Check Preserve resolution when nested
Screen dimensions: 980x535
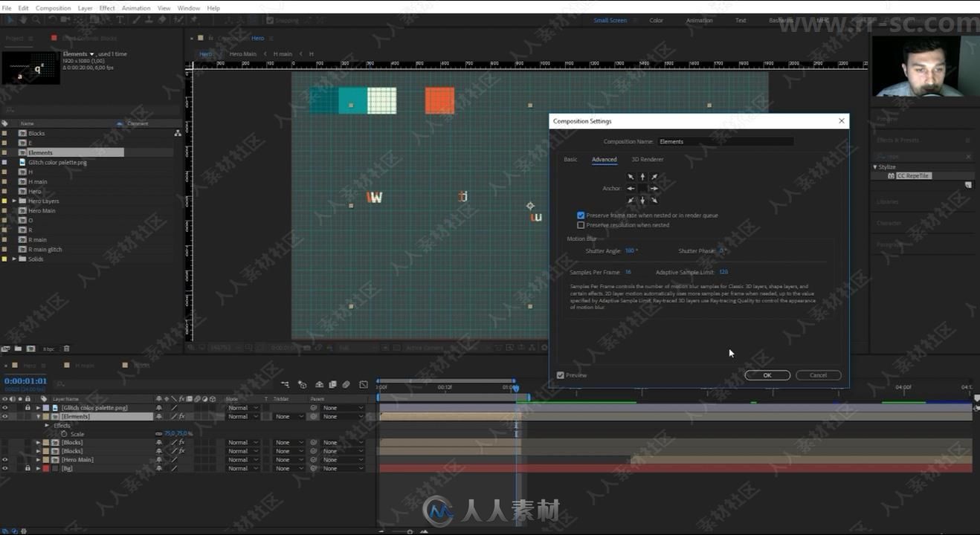coord(581,225)
